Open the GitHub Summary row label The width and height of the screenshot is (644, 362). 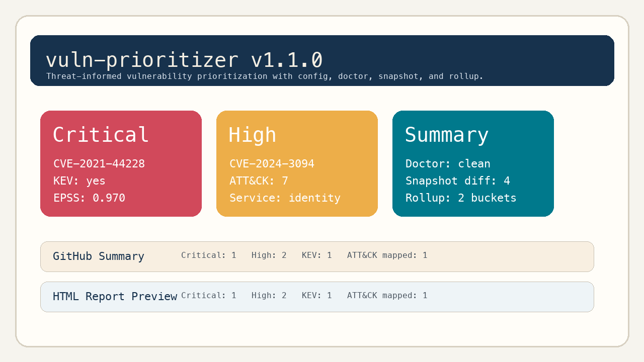click(99, 256)
